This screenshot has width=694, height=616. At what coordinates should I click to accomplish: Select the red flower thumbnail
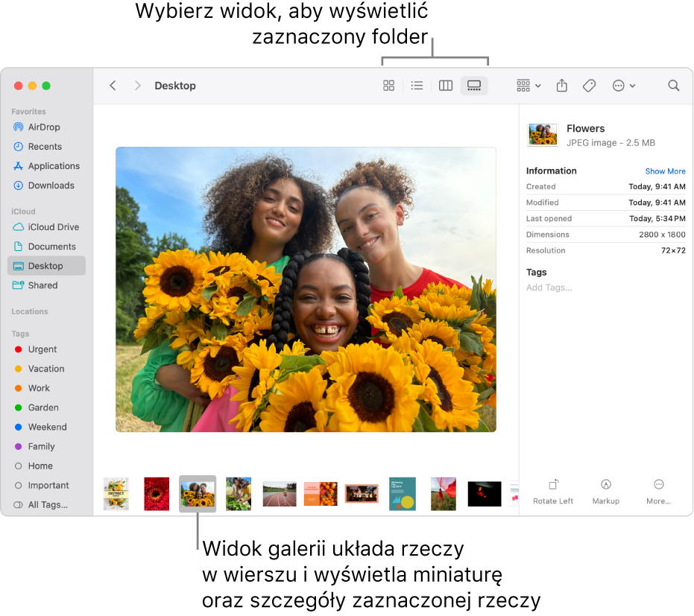[157, 494]
